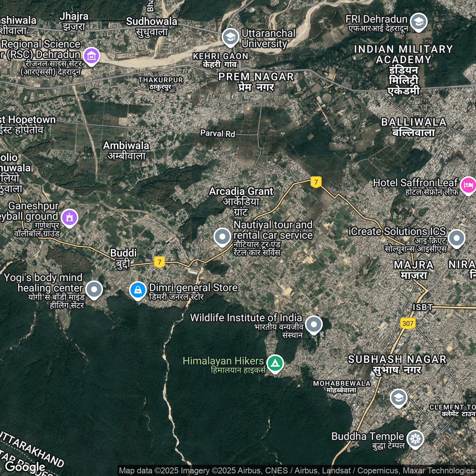
Task: Click the Wildlife Institute of India pin
Action: click(313, 324)
